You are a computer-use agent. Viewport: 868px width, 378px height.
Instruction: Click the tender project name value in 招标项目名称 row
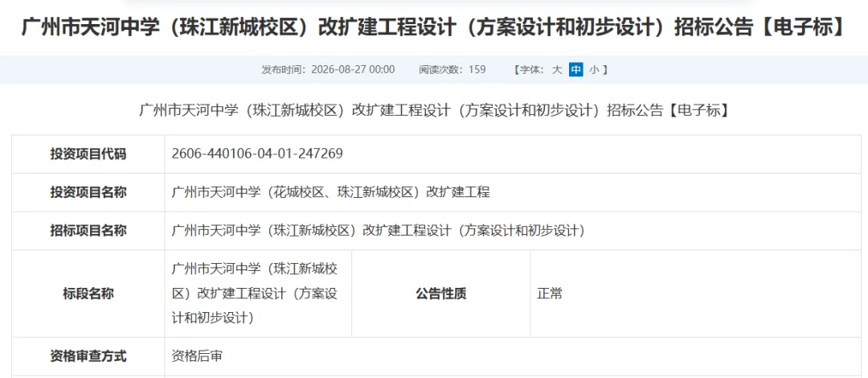(379, 231)
